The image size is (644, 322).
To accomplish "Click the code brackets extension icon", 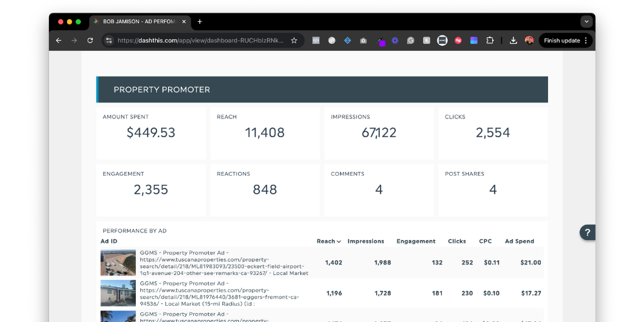I will pos(316,41).
